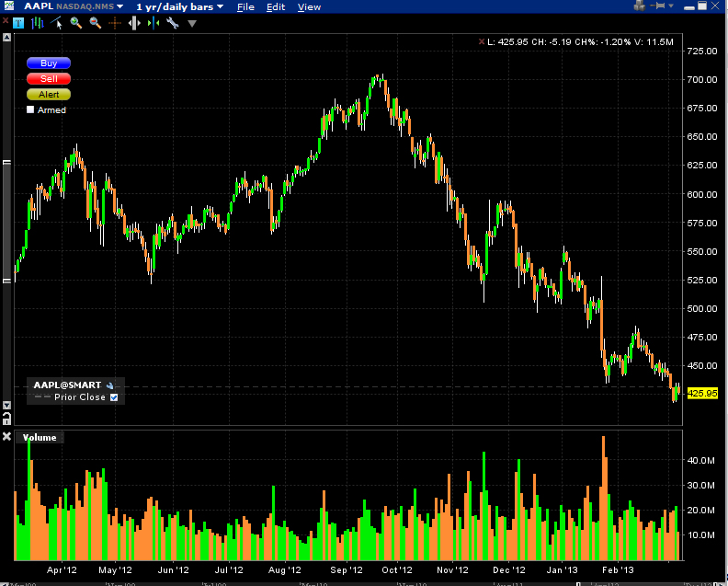Open the Edit menu

[276, 7]
